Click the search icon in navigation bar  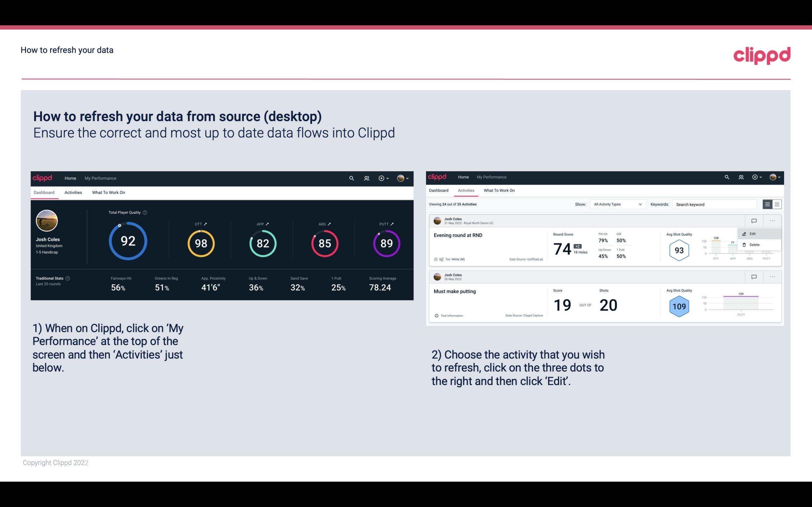[x=351, y=178]
